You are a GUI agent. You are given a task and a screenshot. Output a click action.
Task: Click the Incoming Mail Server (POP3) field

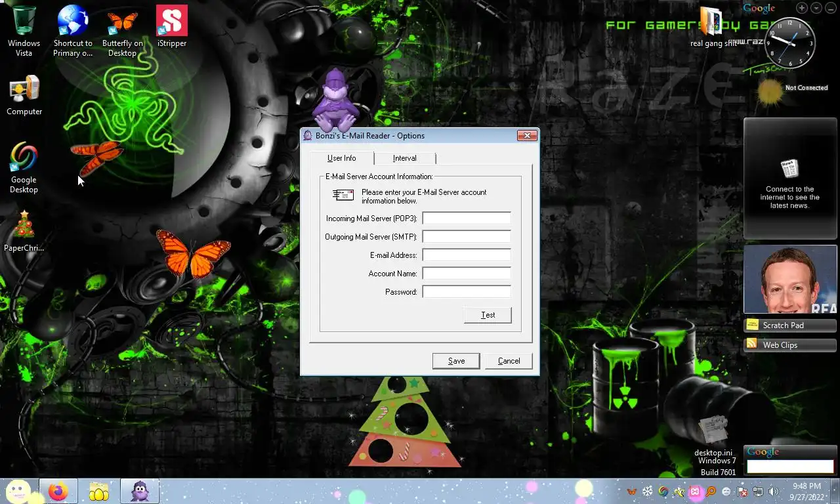467,218
